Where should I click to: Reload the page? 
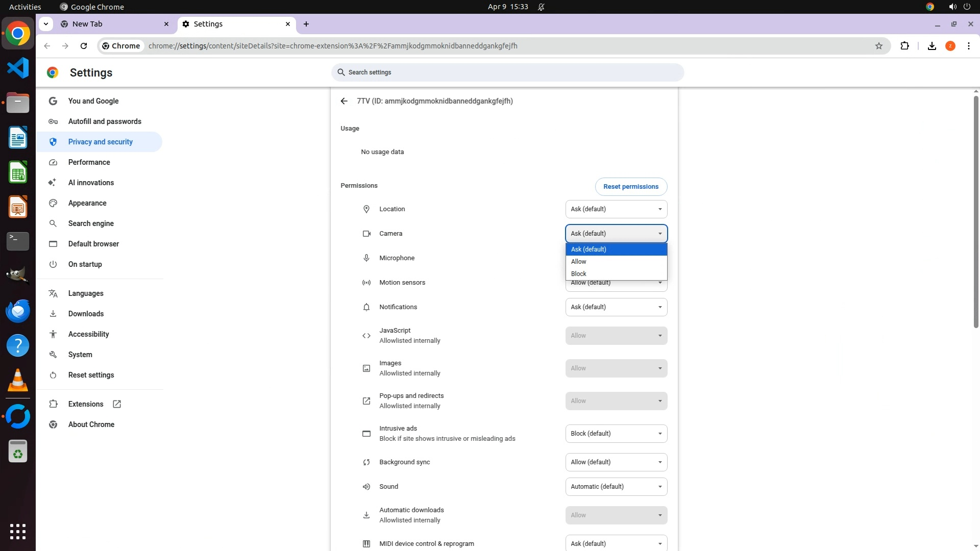84,46
